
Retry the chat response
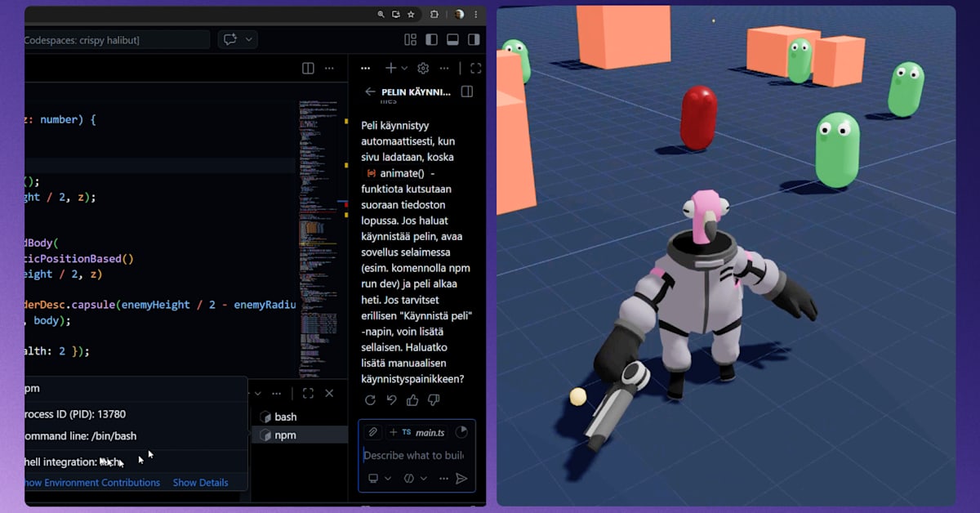pyautogui.click(x=370, y=400)
